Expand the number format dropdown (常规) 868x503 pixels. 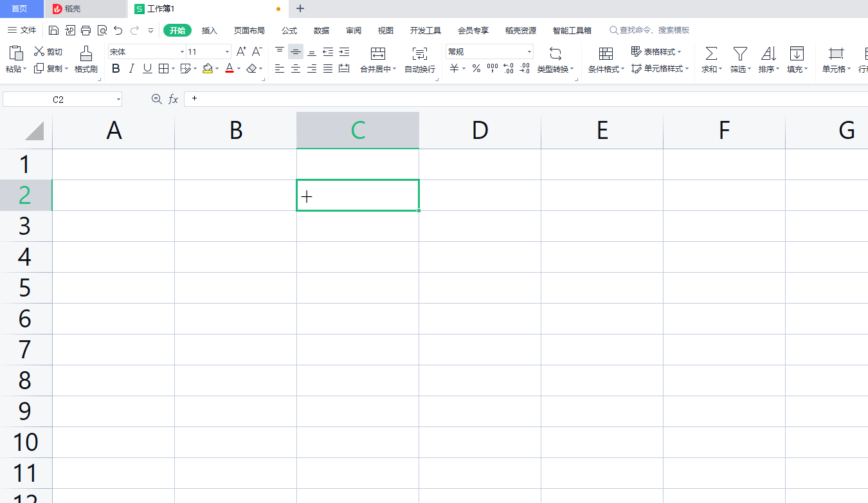tap(529, 52)
